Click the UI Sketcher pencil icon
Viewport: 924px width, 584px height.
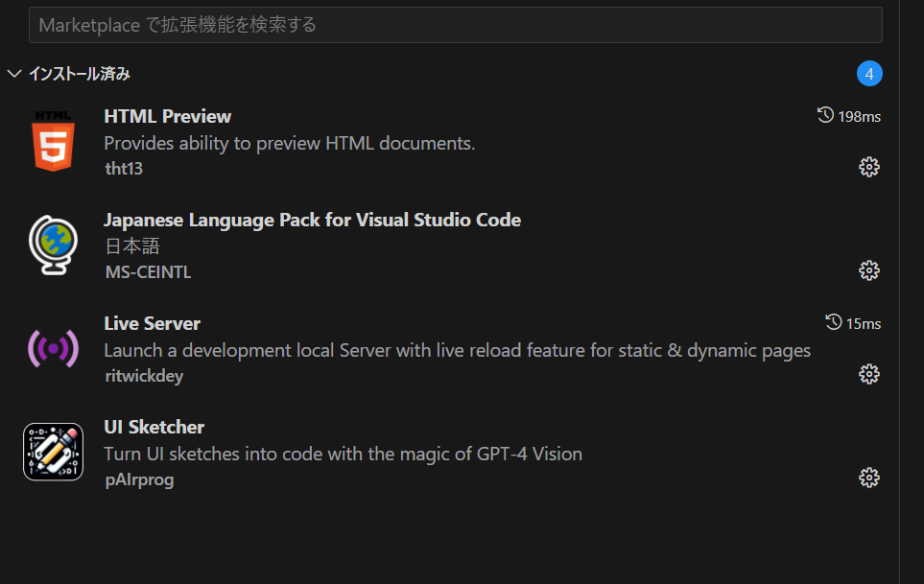(x=53, y=452)
